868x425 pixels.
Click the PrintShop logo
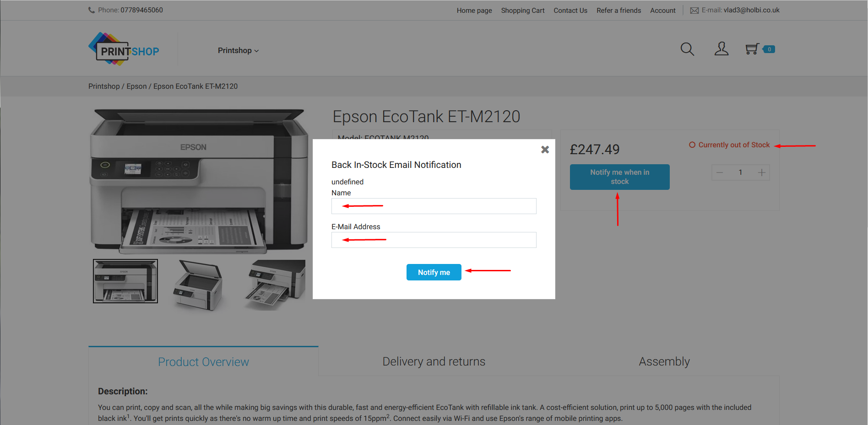pos(124,49)
